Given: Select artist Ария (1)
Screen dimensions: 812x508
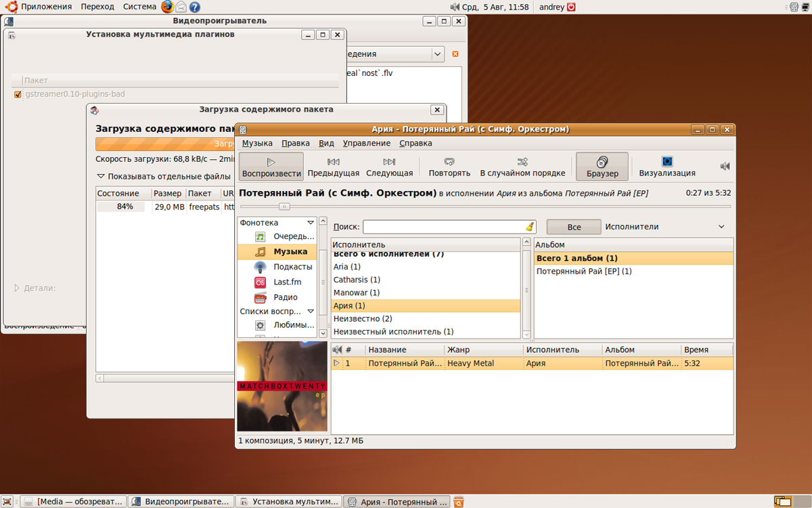Looking at the screenshot, I should pyautogui.click(x=425, y=305).
